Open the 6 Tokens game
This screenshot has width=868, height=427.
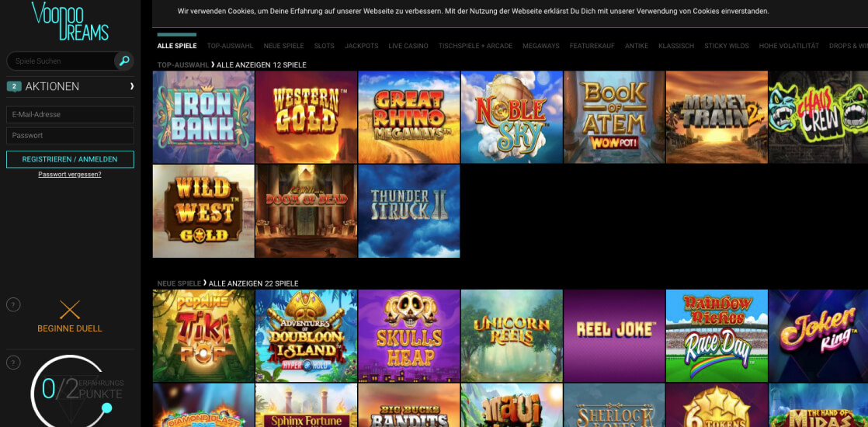(x=717, y=405)
